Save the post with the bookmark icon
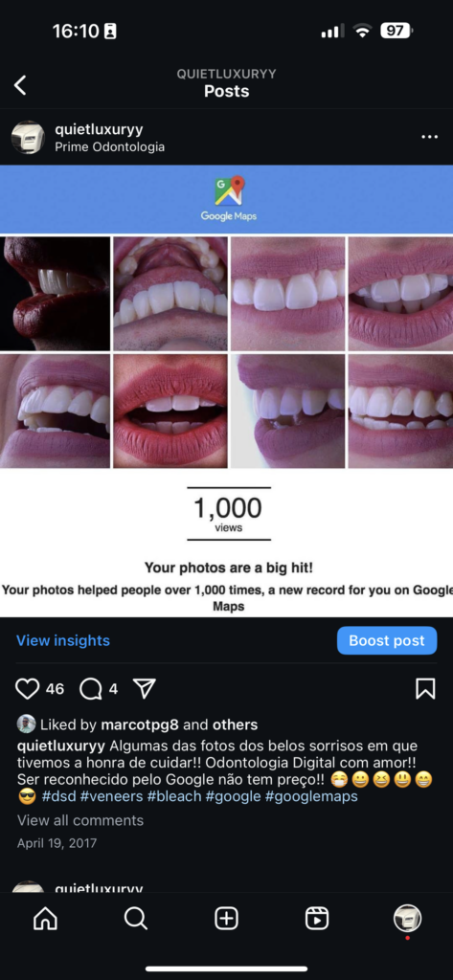Viewport: 453px width, 980px height. 425,689
